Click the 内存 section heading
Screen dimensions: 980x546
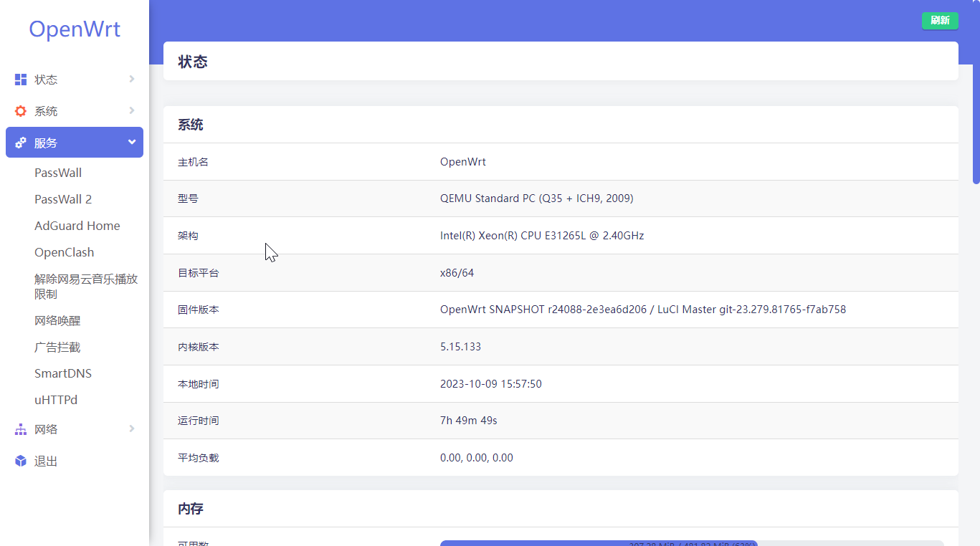191,509
